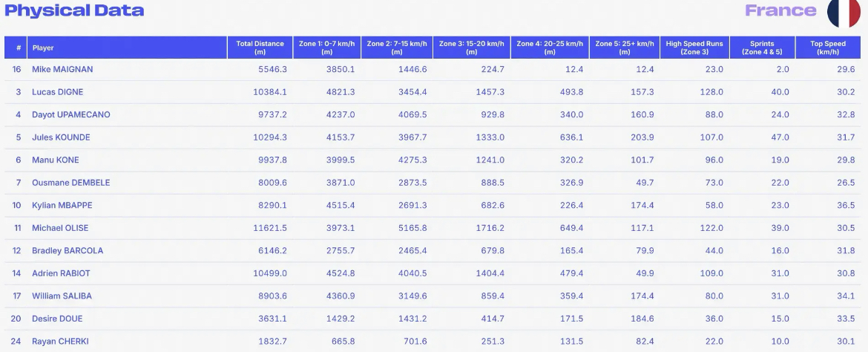
Task: Select Desire DOUE player name
Action: click(x=57, y=319)
